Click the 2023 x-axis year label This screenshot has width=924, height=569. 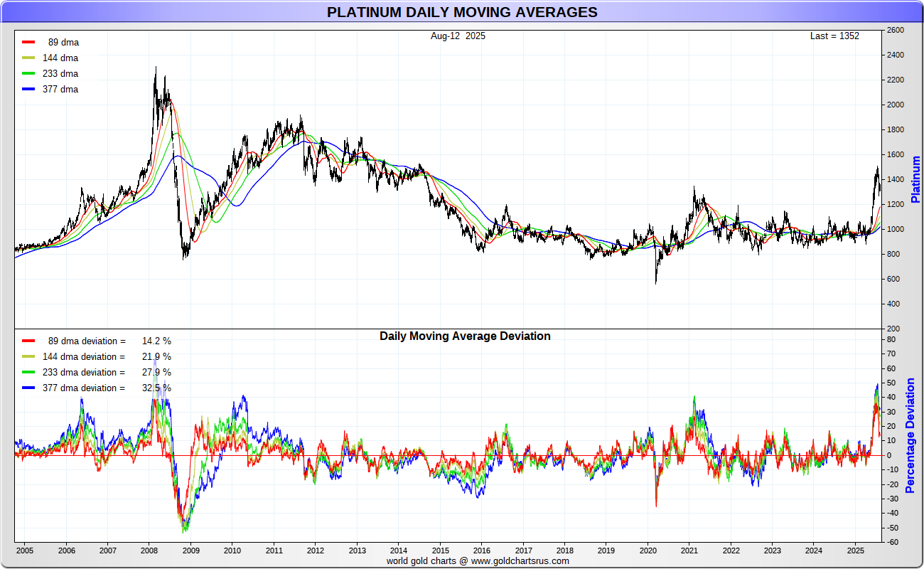[x=773, y=551]
